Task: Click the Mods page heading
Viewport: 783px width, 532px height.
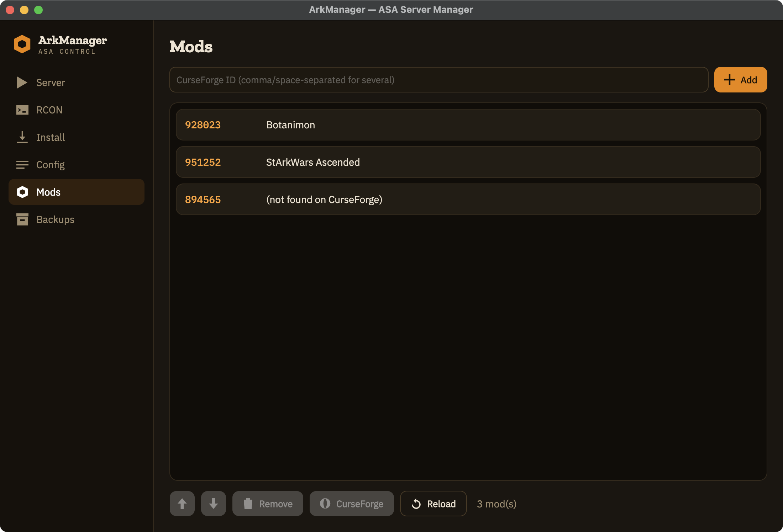Action: [191, 47]
